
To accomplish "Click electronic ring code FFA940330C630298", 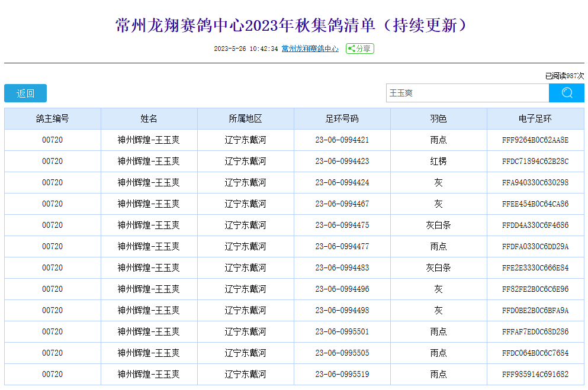I will 535,183.
